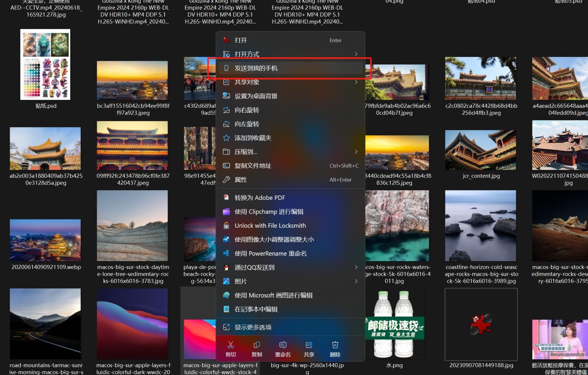This screenshot has width=588, height=375.
Task: Select the coastline-horizon-cold-seascape rocks thumbnail
Action: pyautogui.click(x=480, y=226)
